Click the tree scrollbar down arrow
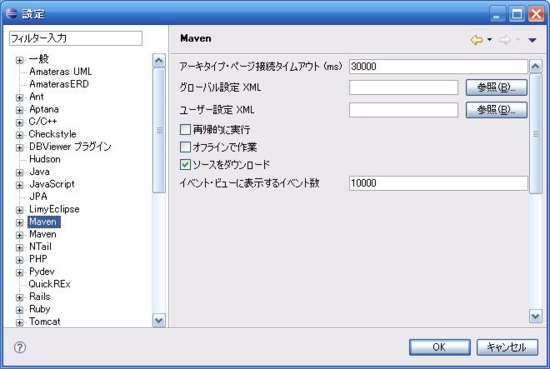Screen dimensions: 550x369 [159, 320]
